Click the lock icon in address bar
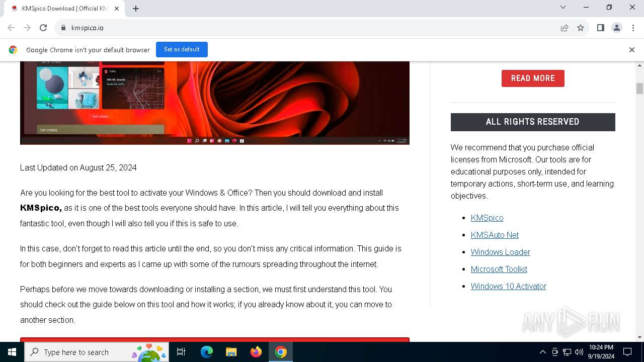This screenshot has height=362, width=644. point(63,28)
